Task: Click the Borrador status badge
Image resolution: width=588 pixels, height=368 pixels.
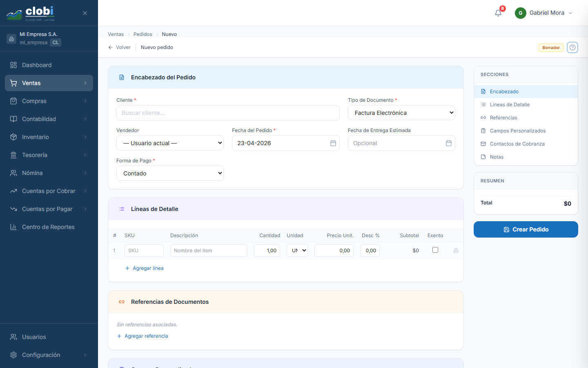Action: coord(551,48)
